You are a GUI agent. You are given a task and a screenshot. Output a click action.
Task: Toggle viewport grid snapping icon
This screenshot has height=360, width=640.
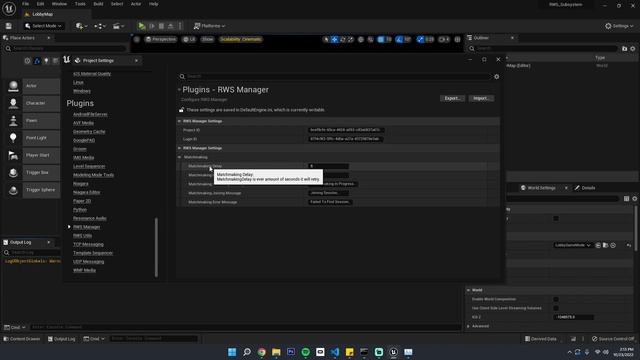click(381, 39)
